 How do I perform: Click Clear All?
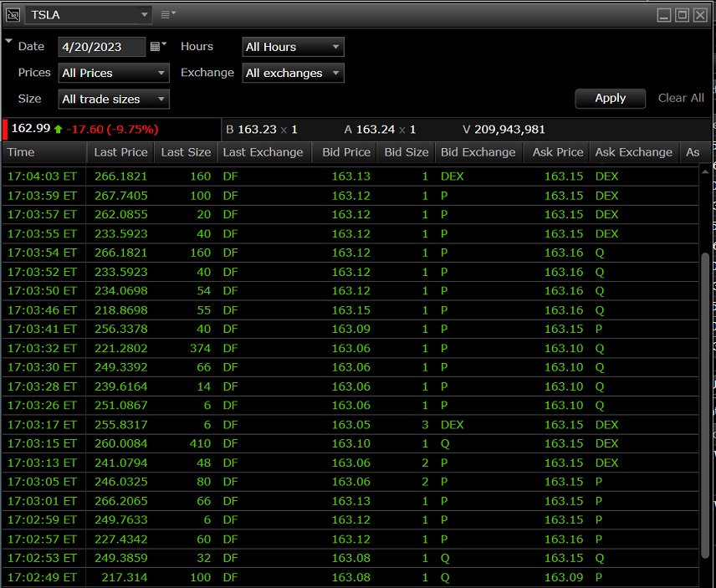point(681,98)
